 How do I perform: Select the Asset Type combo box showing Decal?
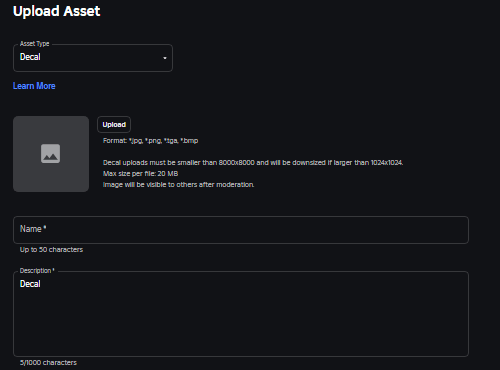[93, 58]
